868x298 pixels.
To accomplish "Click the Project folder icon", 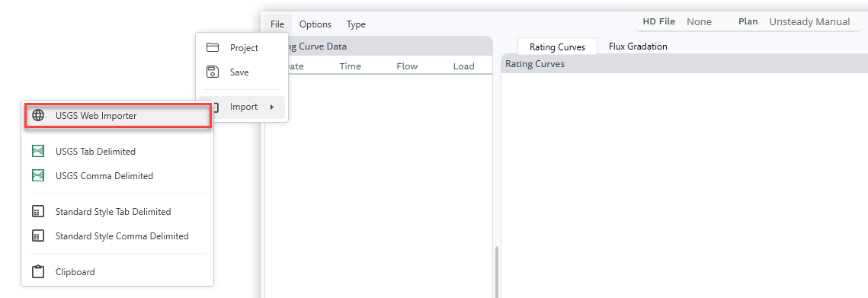I will click(213, 48).
